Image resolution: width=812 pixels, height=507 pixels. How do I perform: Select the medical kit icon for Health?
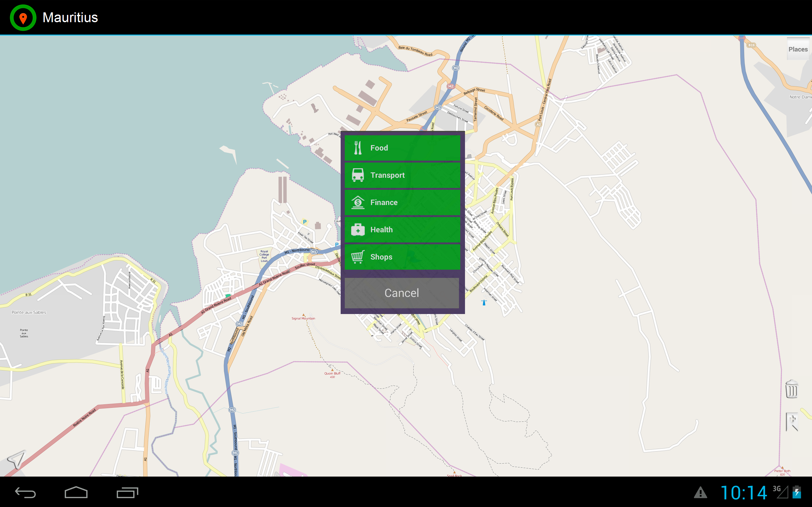pos(358,230)
